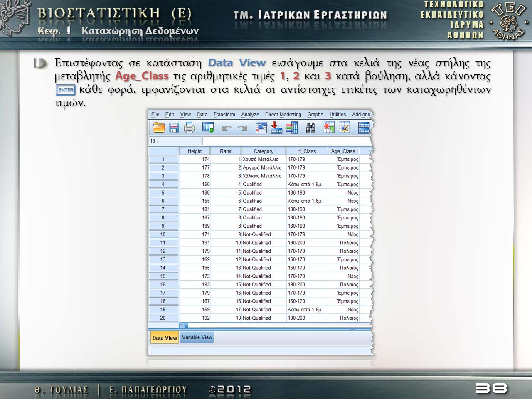
Task: Click Age_Class cell Νέος in row 5
Action: (343, 193)
